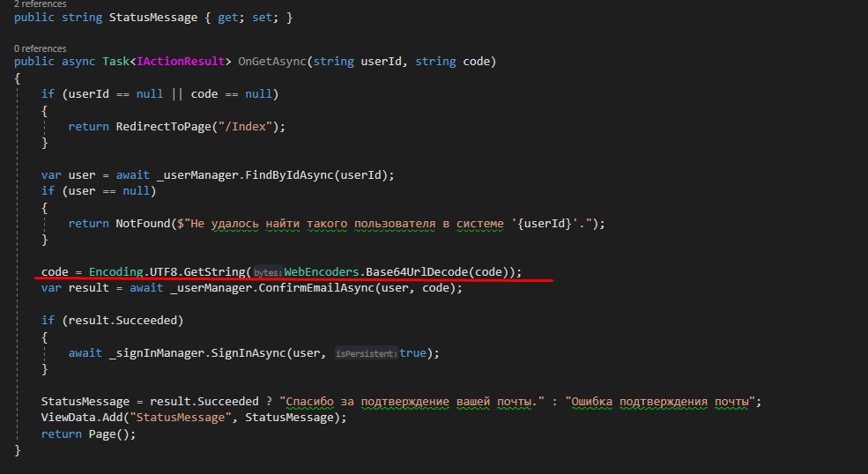
Task: Open the "0 references" CodeLens link
Action: (x=40, y=48)
